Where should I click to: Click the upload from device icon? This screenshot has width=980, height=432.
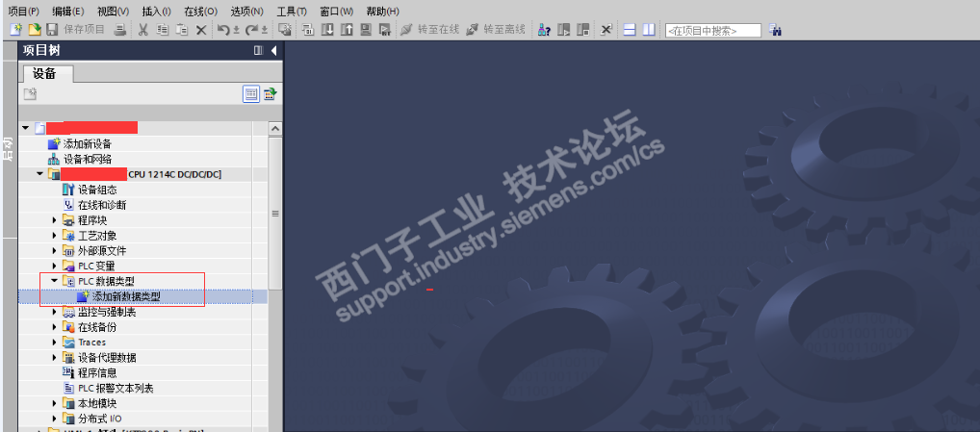(x=347, y=29)
